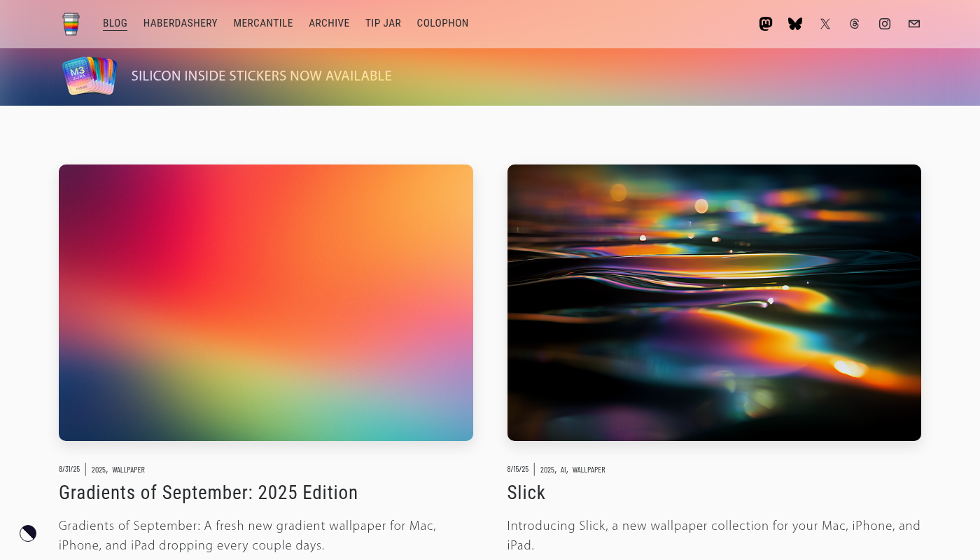980x560 pixels.
Task: Click the Slick wallpaper thumbnail image
Action: (x=714, y=302)
